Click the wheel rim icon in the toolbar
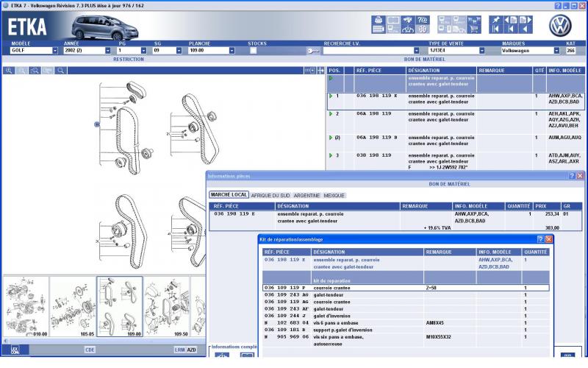Image resolution: width=588 pixels, height=368 pixels. (x=422, y=29)
